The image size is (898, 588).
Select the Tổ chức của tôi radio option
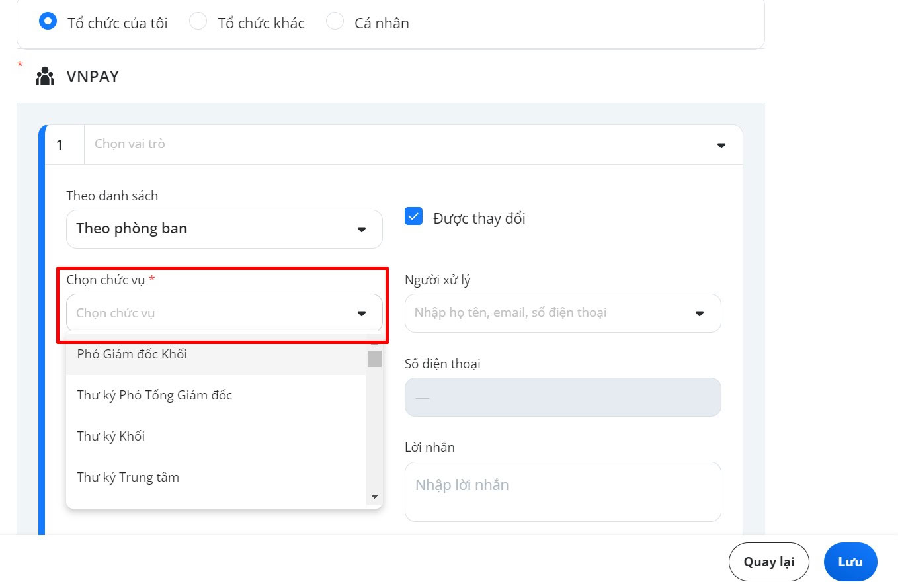(48, 21)
